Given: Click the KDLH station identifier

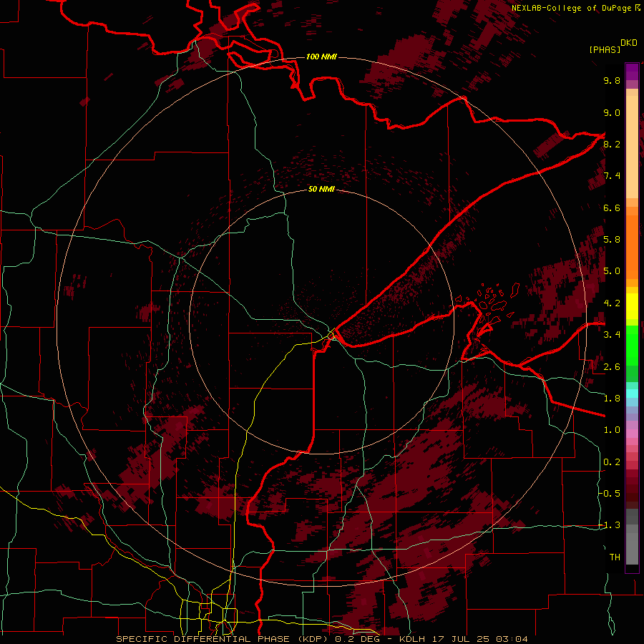Looking at the screenshot, I should (x=413, y=639).
